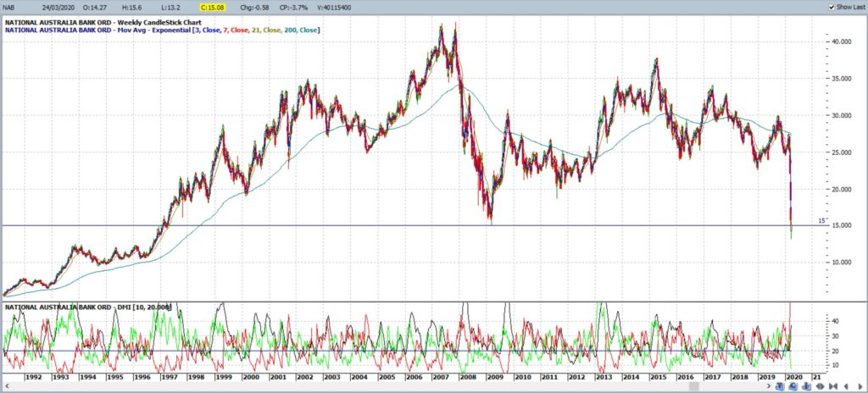The image size is (868, 393).
Task: Click the date 24/03/2020 in header
Action: pos(59,7)
